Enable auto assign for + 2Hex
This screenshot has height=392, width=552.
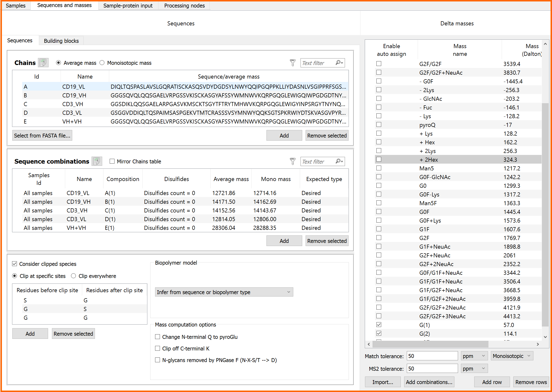[x=379, y=159]
